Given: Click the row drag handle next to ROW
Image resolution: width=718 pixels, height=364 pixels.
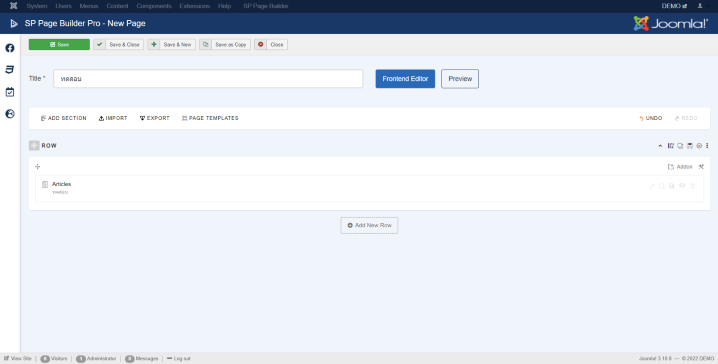Looking at the screenshot, I should [34, 146].
